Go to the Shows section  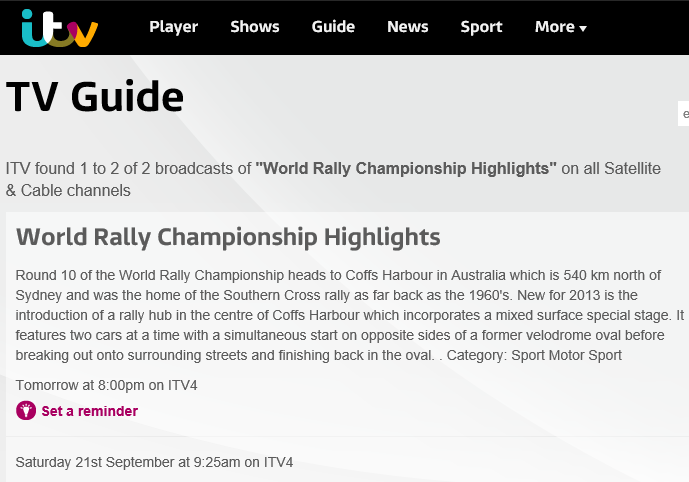pyautogui.click(x=255, y=27)
